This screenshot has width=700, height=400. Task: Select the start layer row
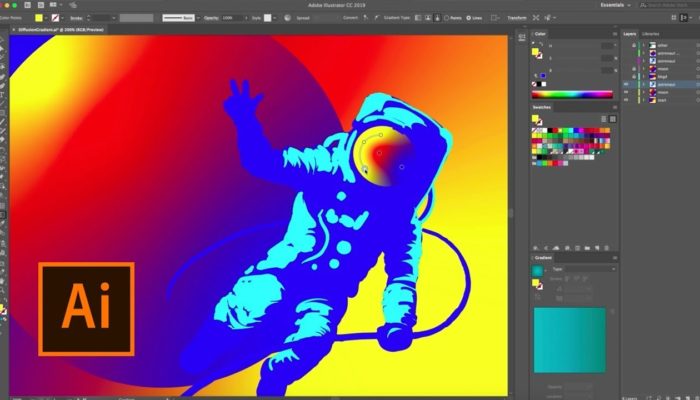661,100
